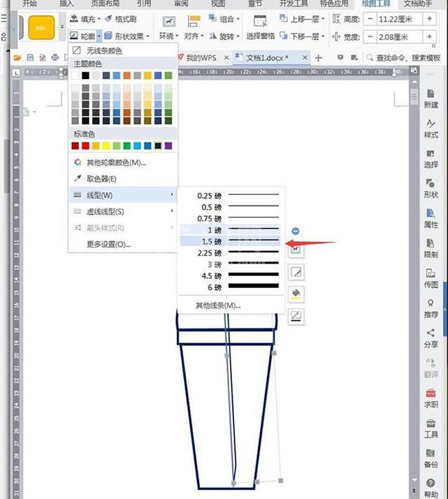Expand the 虚线线型 submenu arrow
Viewport: 448px width, 499px height.
click(172, 210)
